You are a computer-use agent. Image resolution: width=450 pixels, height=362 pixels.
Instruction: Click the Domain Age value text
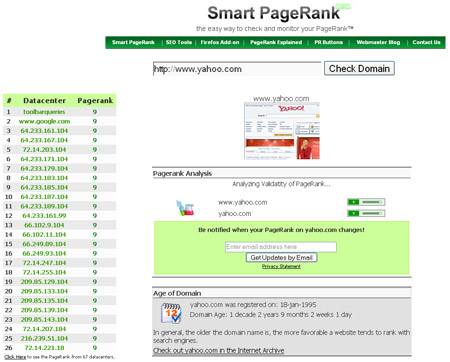pyautogui.click(x=271, y=315)
